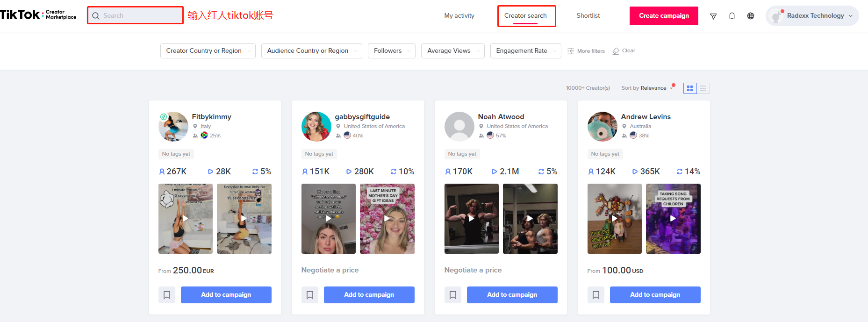This screenshot has height=322, width=868.
Task: Expand Creator Country or Region dropdown
Action: (208, 51)
